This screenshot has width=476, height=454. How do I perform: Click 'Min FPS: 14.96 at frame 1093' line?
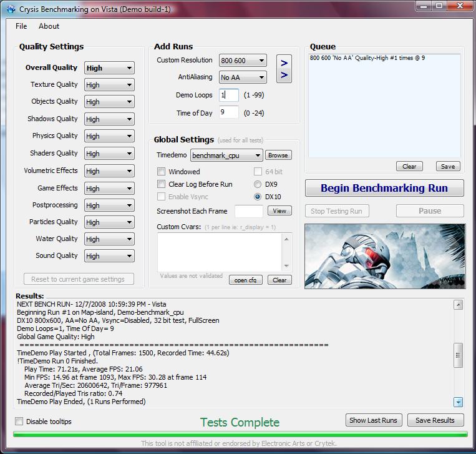point(115,377)
